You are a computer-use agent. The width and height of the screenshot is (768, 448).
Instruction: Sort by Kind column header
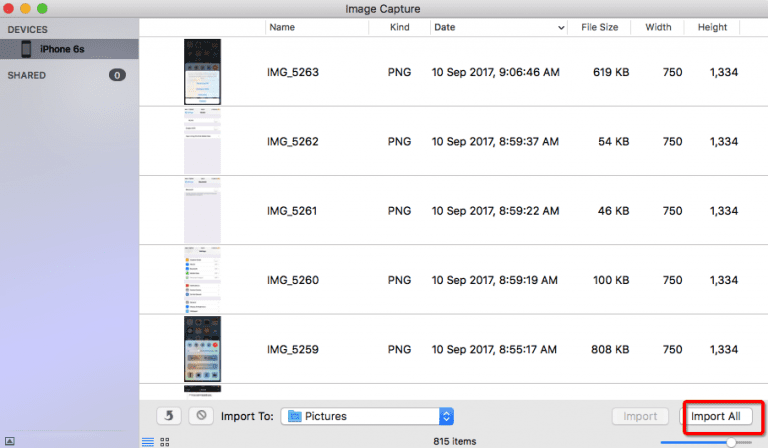tap(399, 28)
